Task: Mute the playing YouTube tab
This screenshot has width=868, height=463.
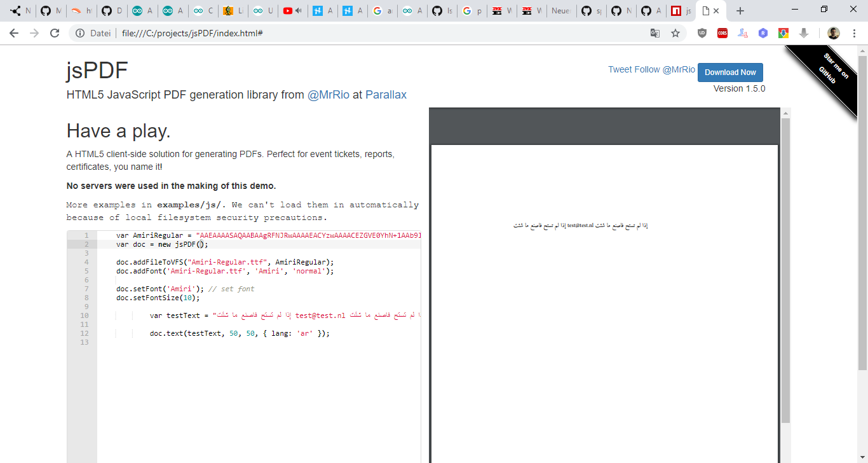Action: coord(298,10)
